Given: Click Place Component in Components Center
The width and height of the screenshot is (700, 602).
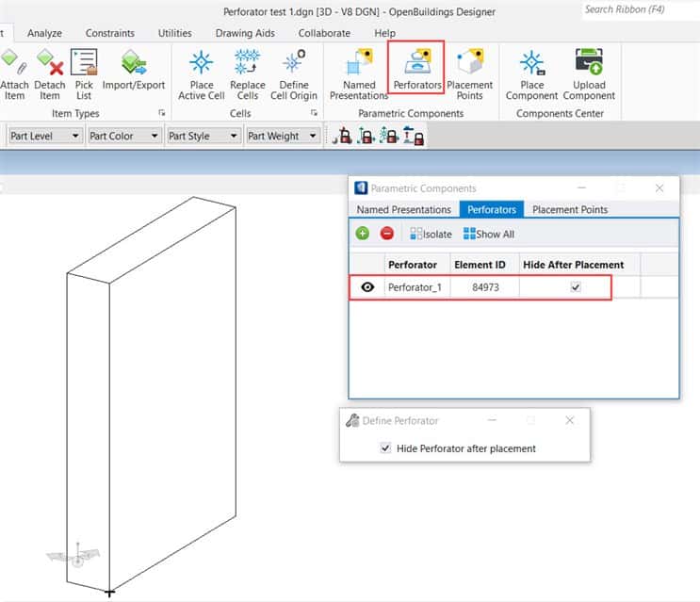Looking at the screenshot, I should pyautogui.click(x=531, y=75).
